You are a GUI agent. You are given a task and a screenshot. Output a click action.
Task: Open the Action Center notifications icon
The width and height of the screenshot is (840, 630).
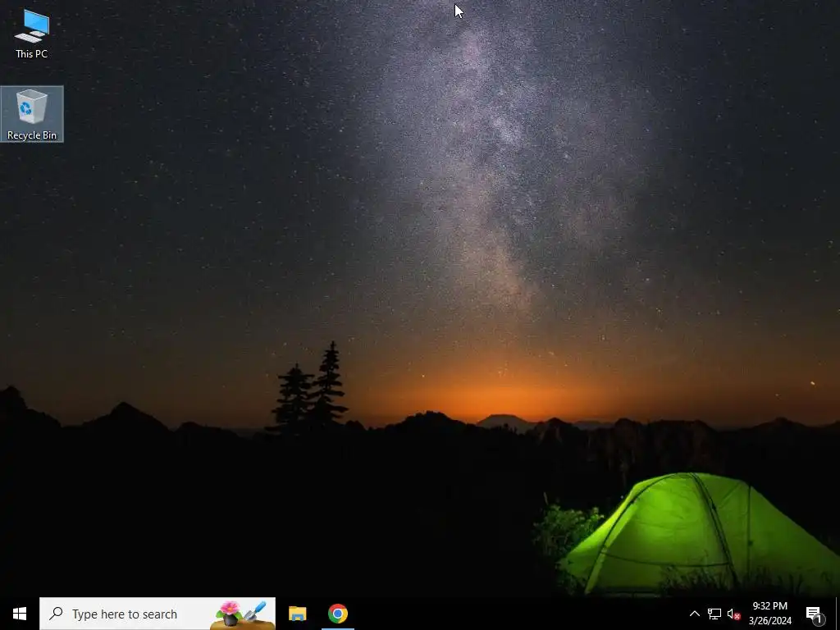tap(815, 614)
